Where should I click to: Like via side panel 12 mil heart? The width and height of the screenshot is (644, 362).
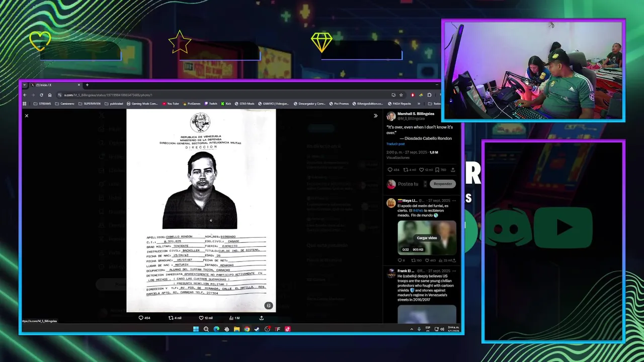[x=426, y=170]
